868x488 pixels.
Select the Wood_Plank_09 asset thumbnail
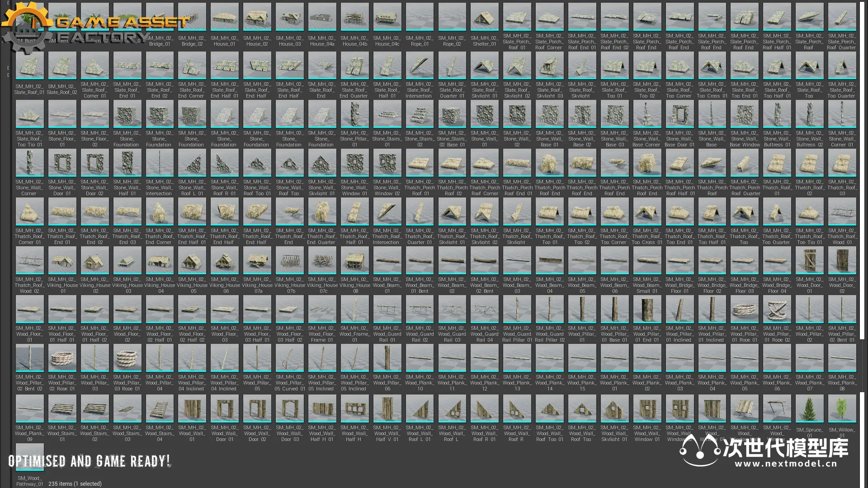click(x=29, y=408)
